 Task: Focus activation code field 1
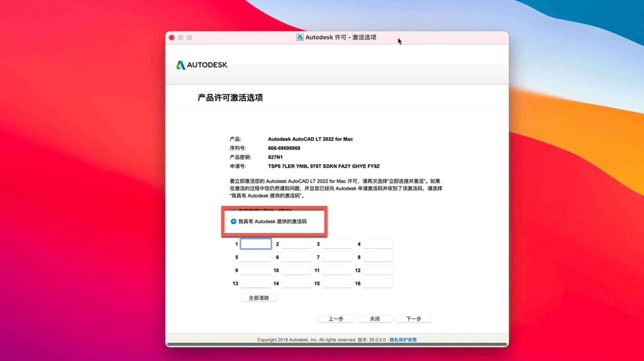coord(256,244)
